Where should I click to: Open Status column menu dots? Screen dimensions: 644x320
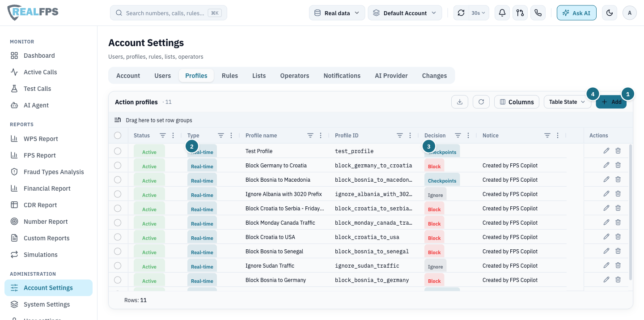pyautogui.click(x=173, y=136)
